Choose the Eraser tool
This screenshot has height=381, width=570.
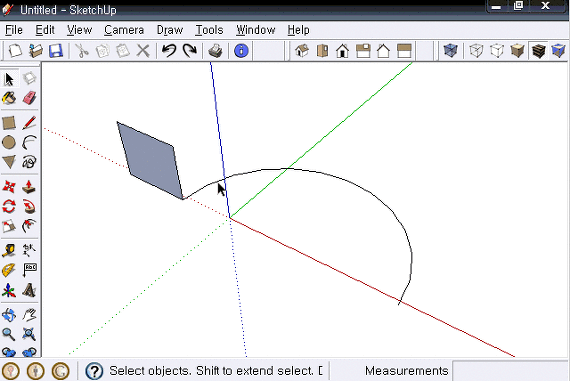pyautogui.click(x=29, y=98)
